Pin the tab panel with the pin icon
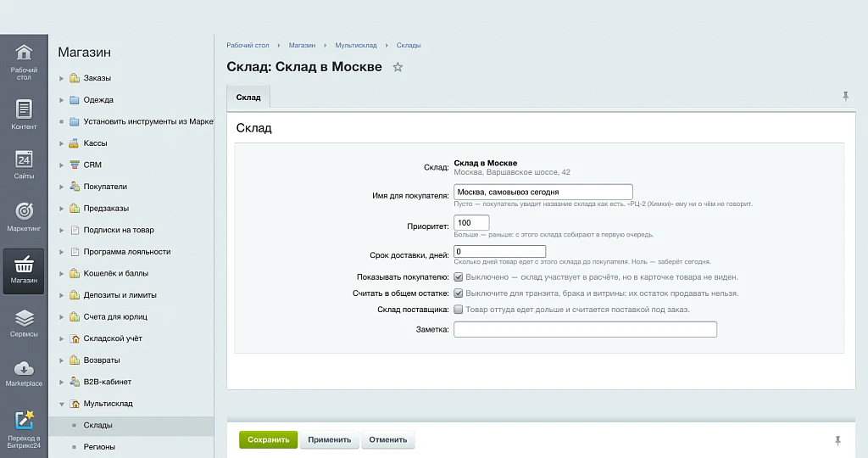Viewport: 868px width, 458px height. pyautogui.click(x=845, y=97)
